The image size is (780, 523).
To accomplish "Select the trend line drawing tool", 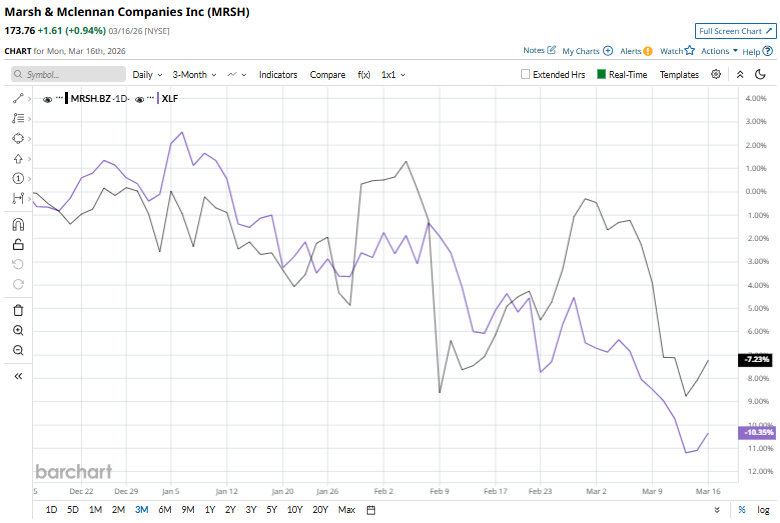I will click(x=18, y=99).
